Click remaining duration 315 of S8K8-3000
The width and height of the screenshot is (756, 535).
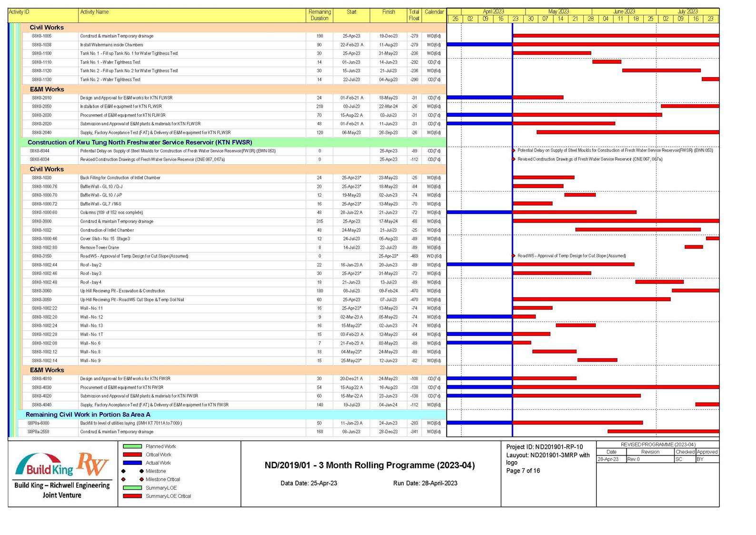(319, 221)
